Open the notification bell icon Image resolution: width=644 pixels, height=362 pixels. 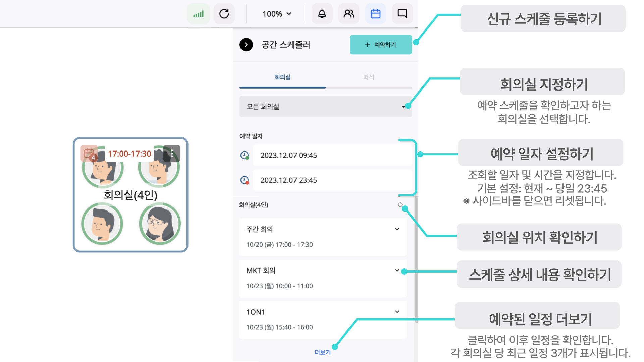[x=322, y=14]
